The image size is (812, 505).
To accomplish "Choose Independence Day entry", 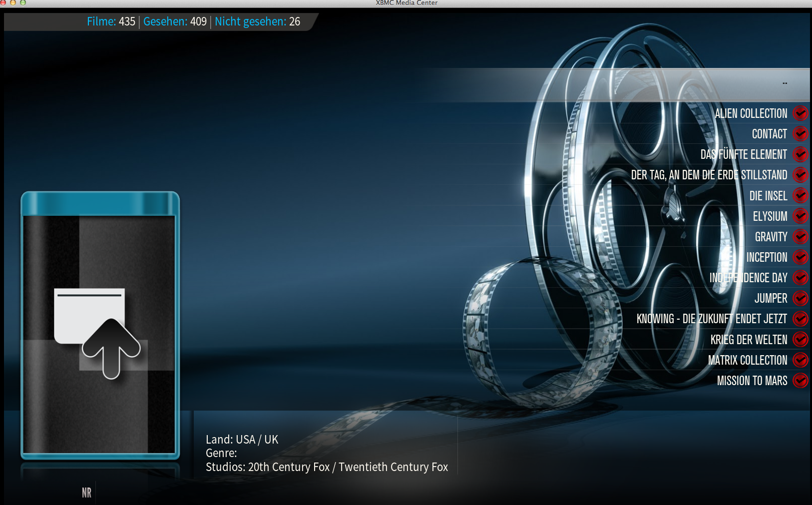I will pyautogui.click(x=748, y=277).
